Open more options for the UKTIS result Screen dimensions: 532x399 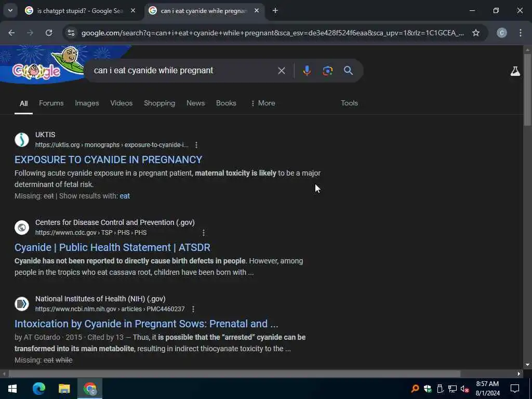pos(196,145)
